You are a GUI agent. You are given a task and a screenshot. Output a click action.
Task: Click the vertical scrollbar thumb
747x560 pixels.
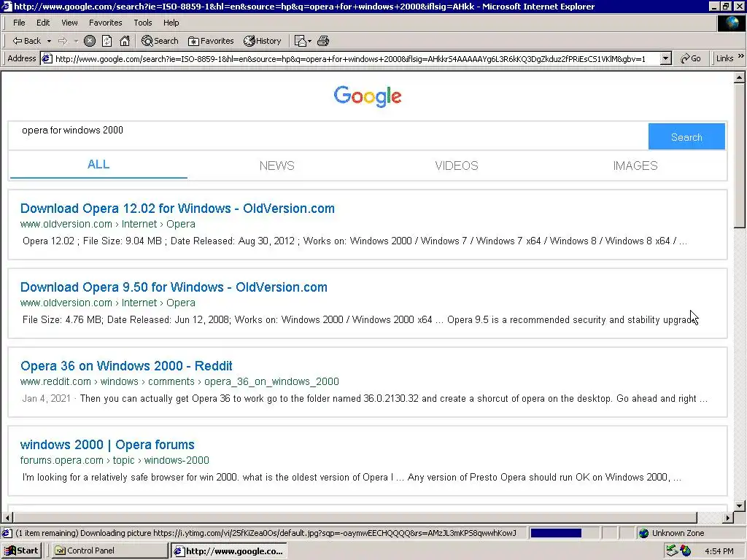point(740,155)
